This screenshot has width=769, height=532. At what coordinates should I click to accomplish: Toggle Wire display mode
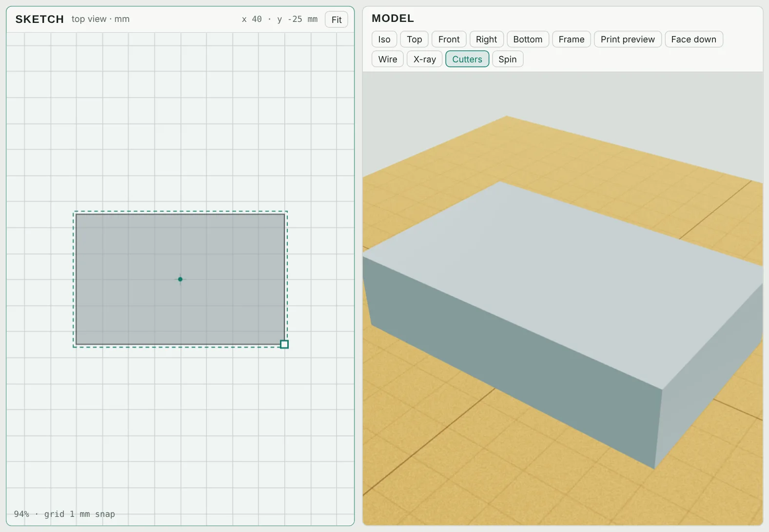coord(388,59)
